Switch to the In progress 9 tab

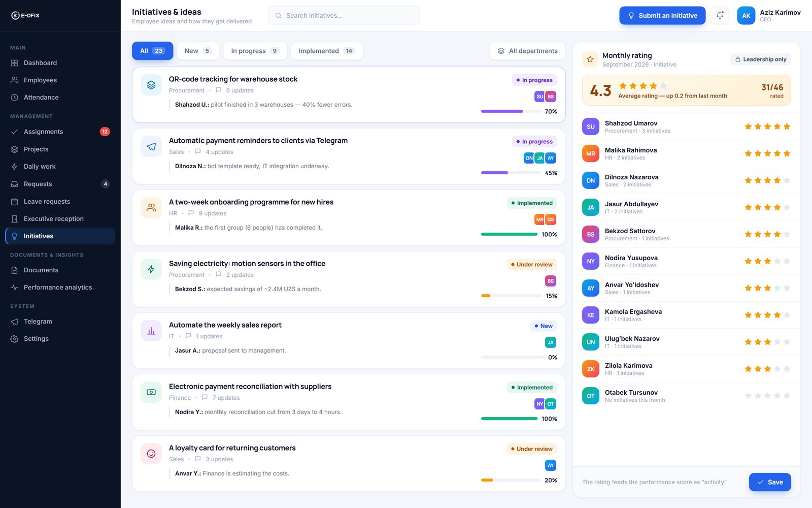pyautogui.click(x=255, y=51)
